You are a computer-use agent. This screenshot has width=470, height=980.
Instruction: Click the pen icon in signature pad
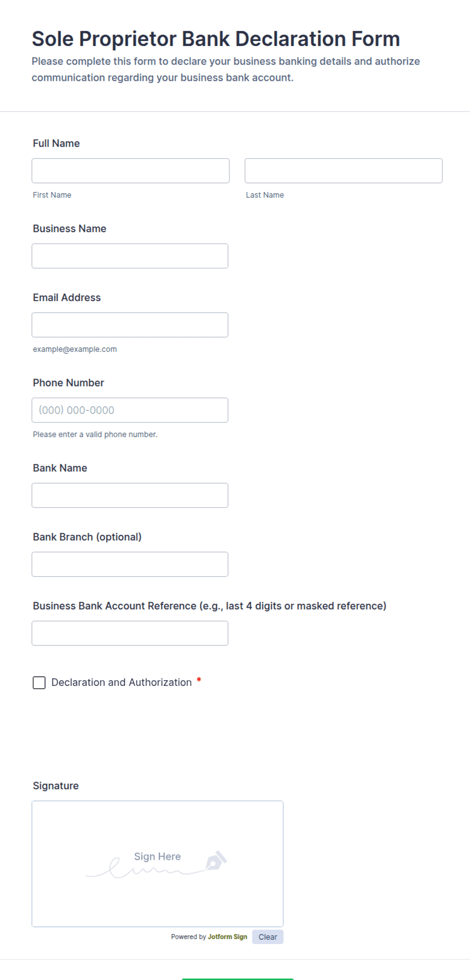[216, 861]
